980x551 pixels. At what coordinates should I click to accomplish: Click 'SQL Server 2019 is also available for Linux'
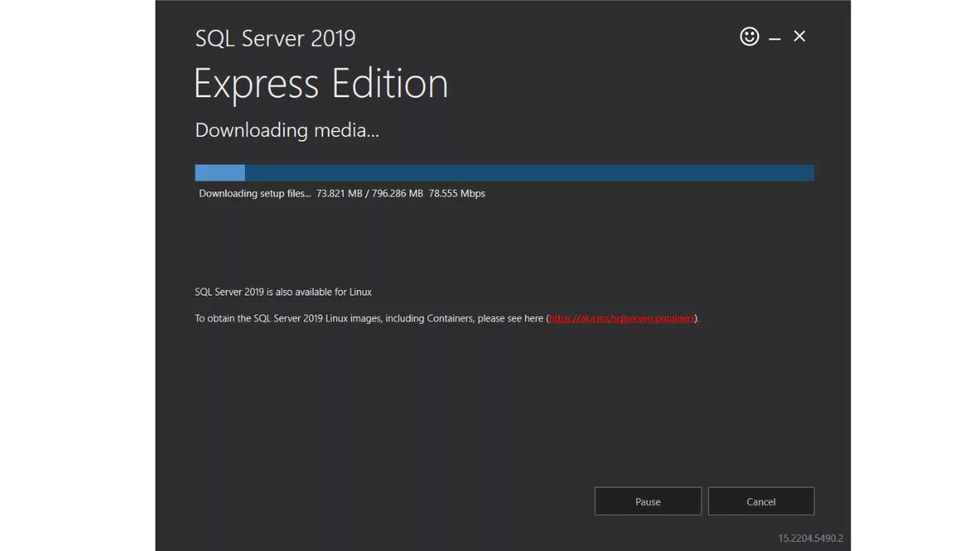click(x=283, y=292)
